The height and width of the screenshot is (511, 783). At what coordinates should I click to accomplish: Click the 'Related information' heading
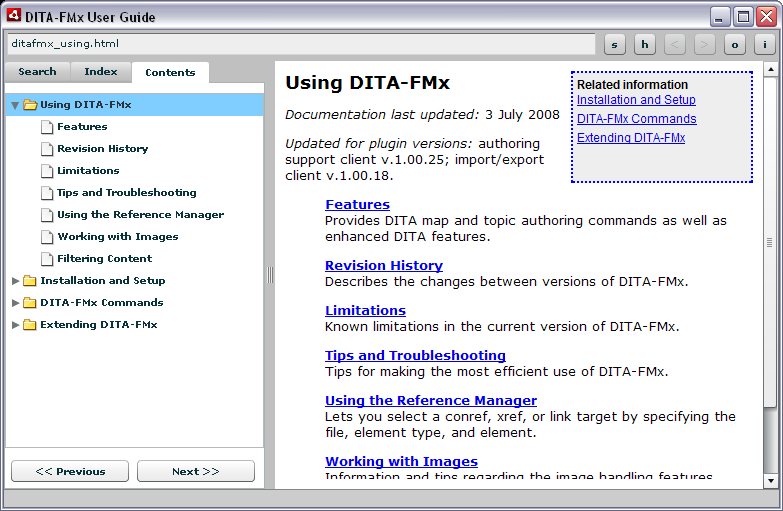632,84
